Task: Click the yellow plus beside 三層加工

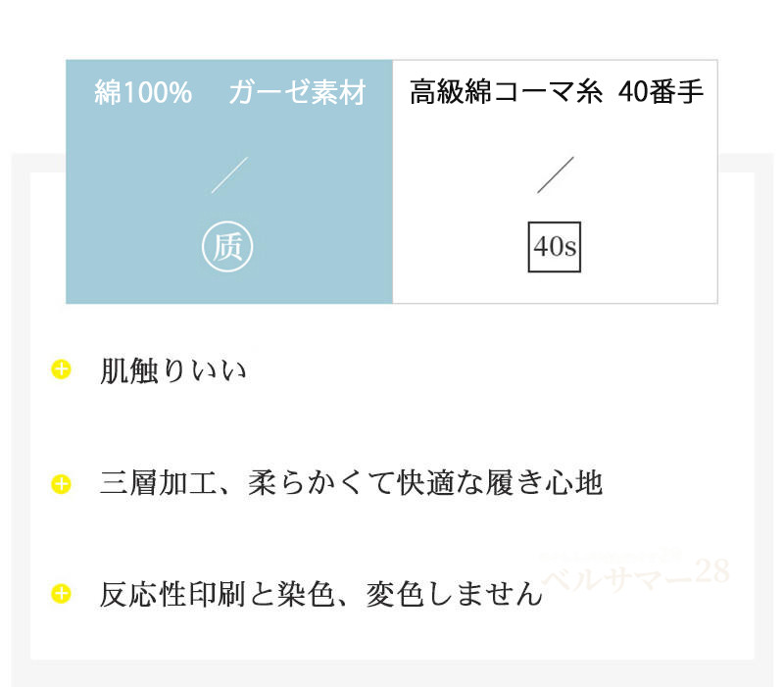Action: tap(62, 483)
